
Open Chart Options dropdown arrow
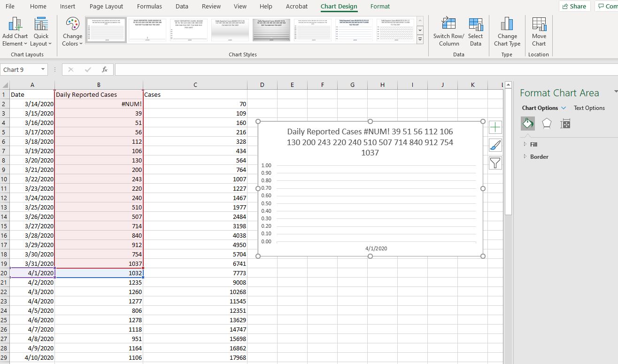tap(564, 108)
